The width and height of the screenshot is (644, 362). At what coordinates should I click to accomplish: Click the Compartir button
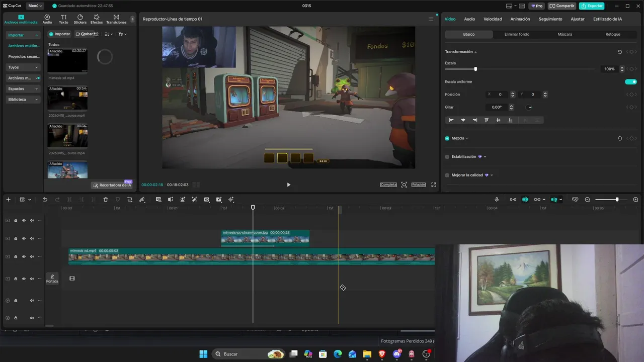click(x=562, y=6)
